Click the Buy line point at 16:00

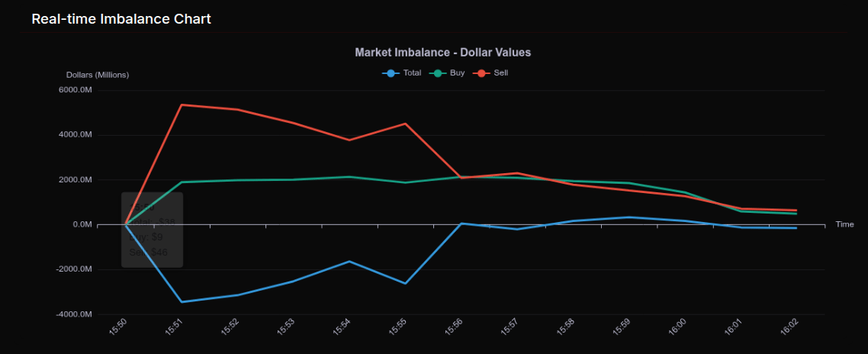coord(685,192)
